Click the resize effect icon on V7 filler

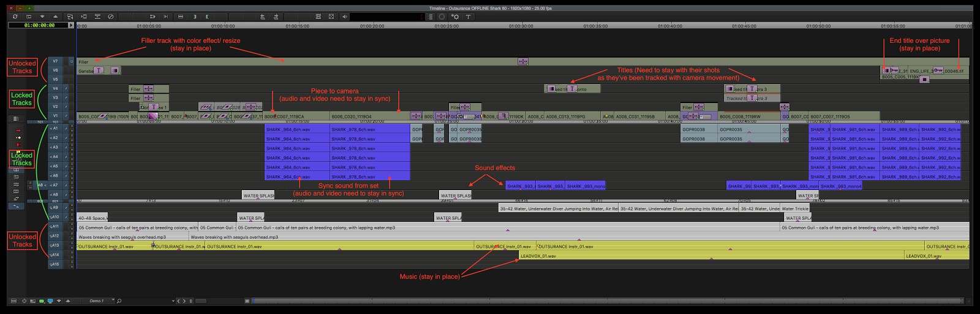point(522,61)
